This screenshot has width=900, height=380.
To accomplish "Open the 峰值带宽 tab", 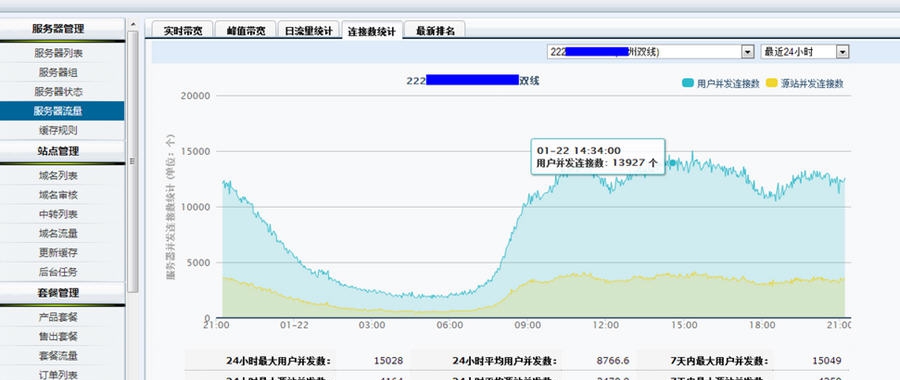I will coord(246,31).
